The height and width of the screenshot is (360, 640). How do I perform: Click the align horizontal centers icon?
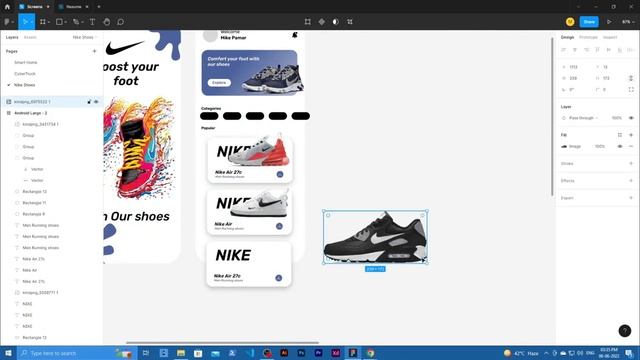575,50
